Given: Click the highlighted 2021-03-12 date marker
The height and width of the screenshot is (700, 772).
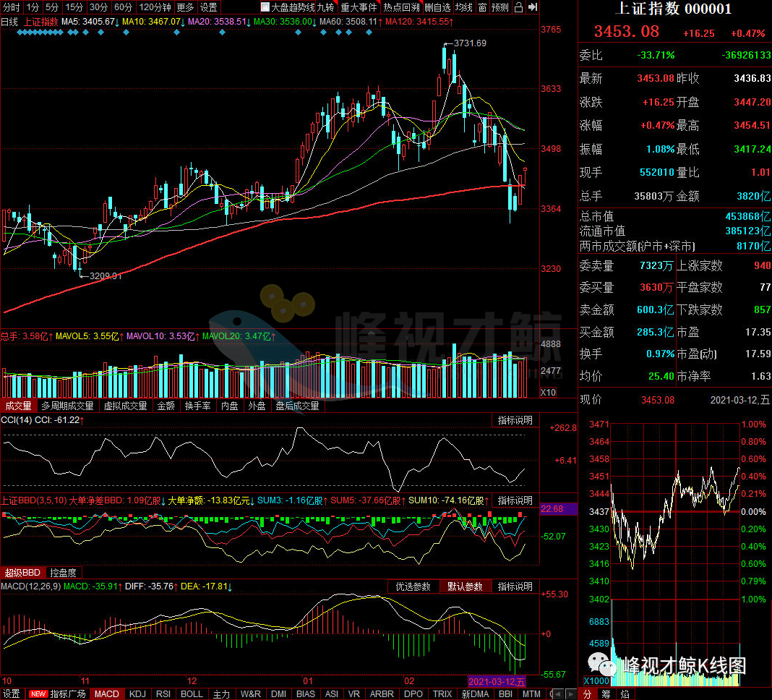Looking at the screenshot, I should point(497,681).
